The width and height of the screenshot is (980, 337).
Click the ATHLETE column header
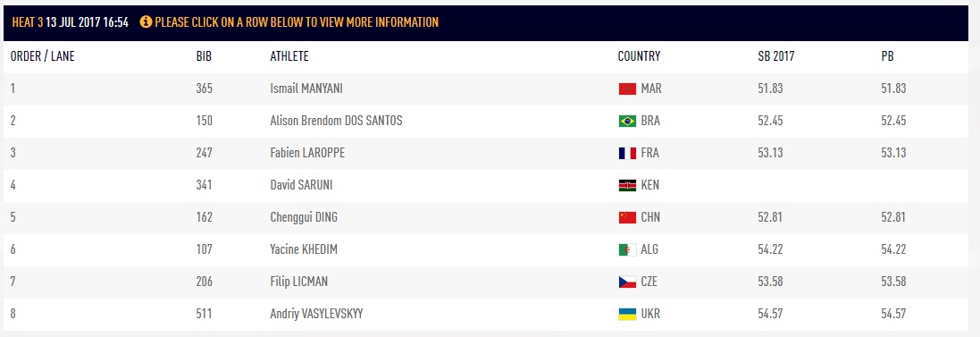click(289, 57)
